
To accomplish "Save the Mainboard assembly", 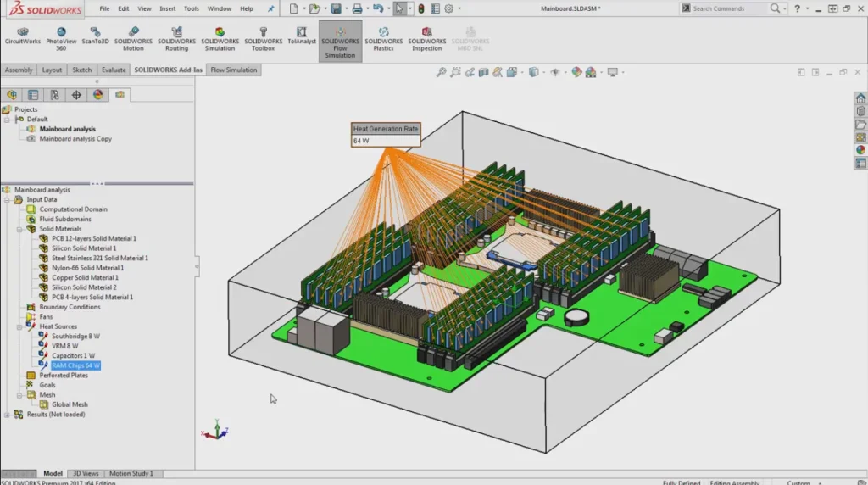I will tap(336, 8).
